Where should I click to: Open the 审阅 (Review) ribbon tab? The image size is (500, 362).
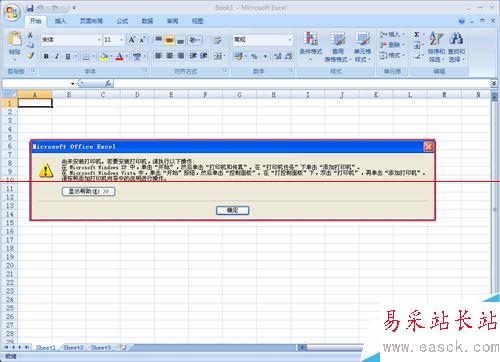point(172,21)
